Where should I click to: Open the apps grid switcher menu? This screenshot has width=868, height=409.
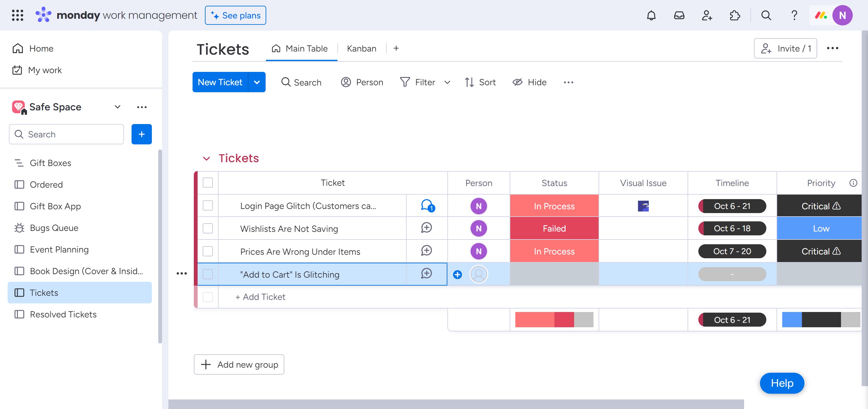click(17, 16)
